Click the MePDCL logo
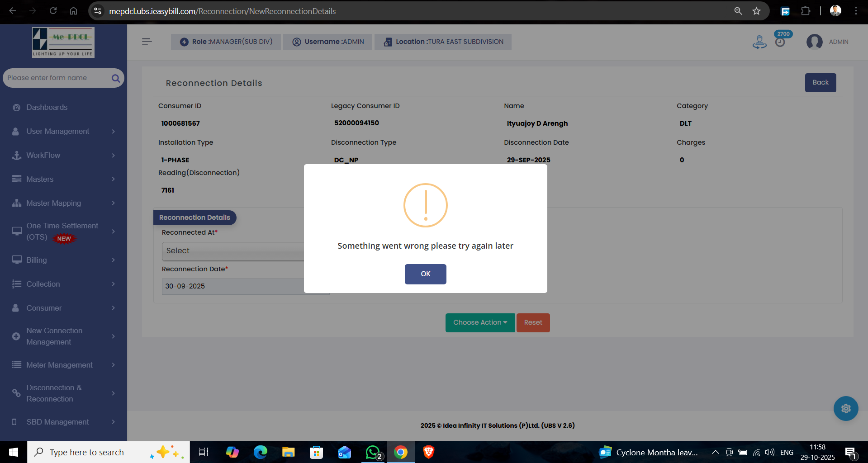868x463 pixels. [x=63, y=43]
